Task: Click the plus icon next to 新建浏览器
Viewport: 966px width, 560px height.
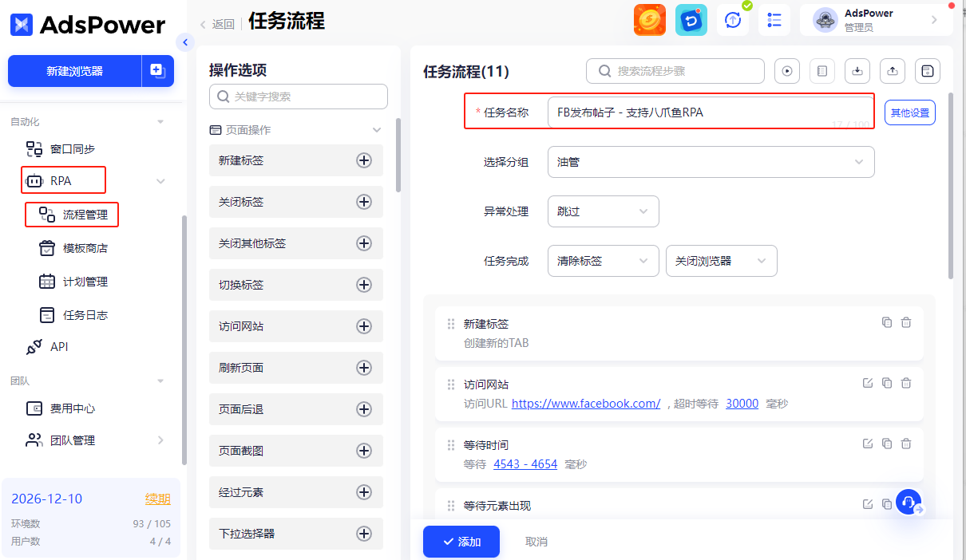Action: [x=157, y=71]
